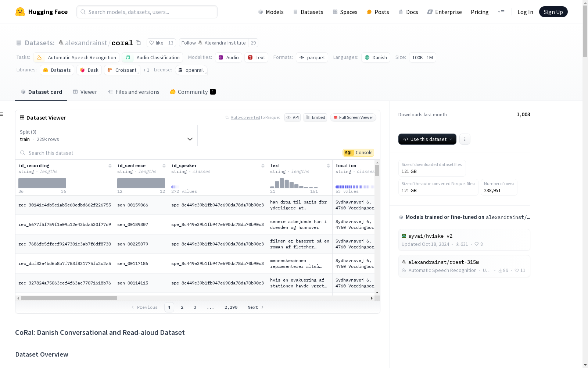The width and height of the screenshot is (588, 368).
Task: Jump to page 2 of the dataset
Action: pyautogui.click(x=182, y=307)
